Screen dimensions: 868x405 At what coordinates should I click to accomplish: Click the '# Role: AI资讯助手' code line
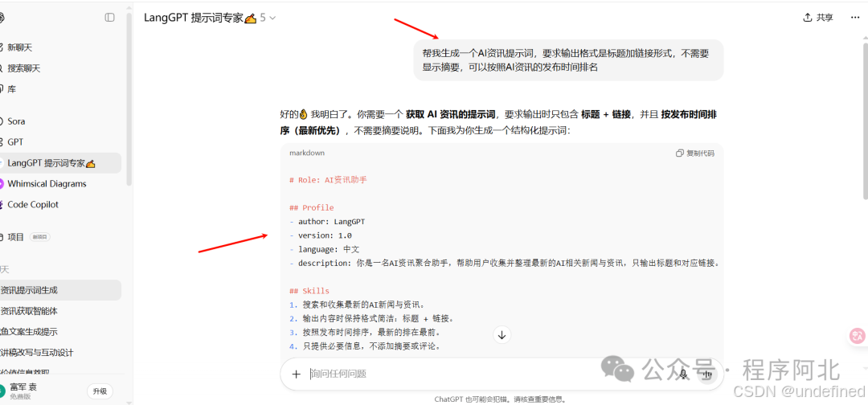(328, 180)
